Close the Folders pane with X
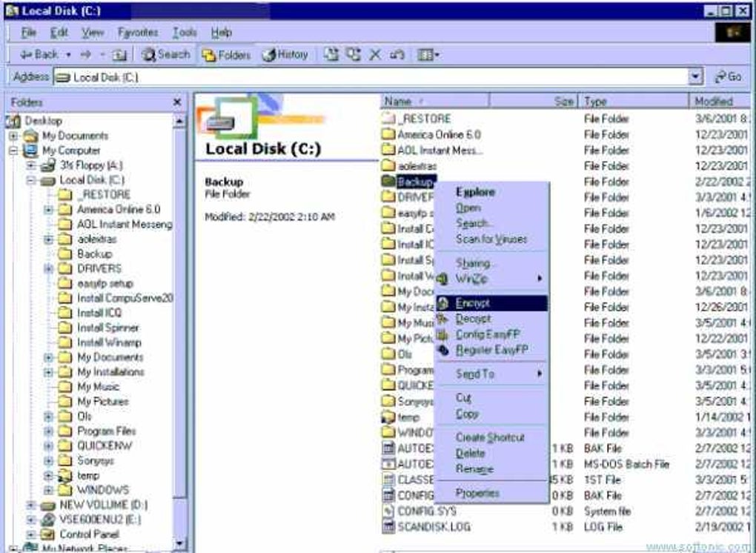The image size is (756, 553). coord(177,102)
